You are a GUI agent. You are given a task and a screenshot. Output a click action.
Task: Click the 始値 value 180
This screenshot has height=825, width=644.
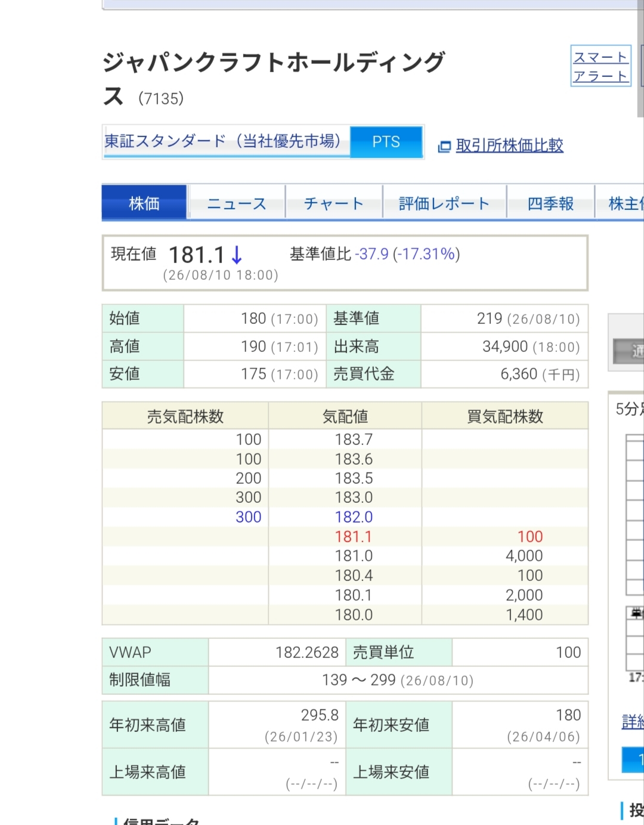point(253,319)
